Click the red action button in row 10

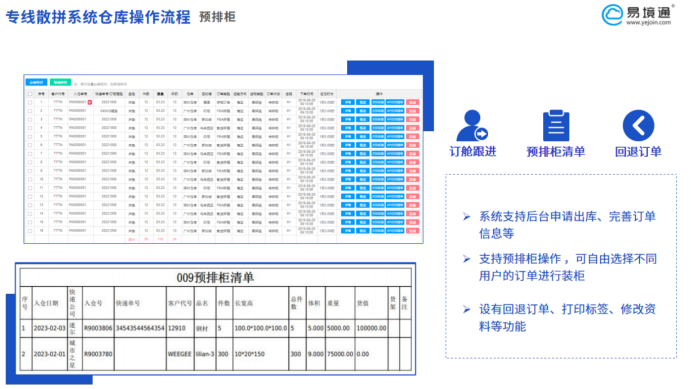(412, 179)
